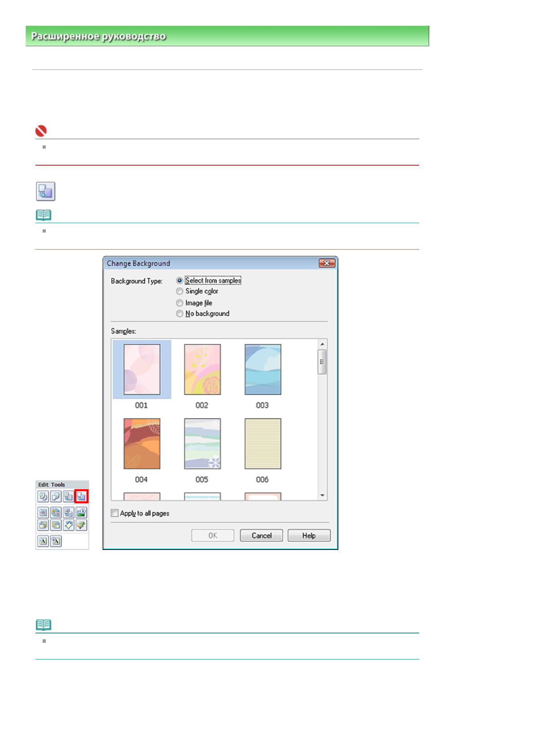This screenshot has height=756, width=534.
Task: Click the rotate image icon with blue arrows
Action: [x=68, y=525]
